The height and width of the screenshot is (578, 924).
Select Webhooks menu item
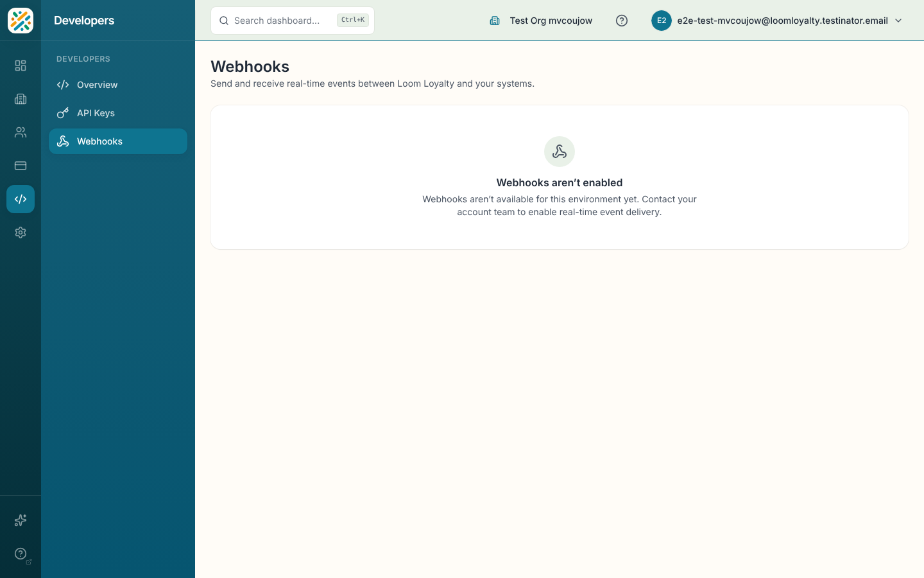[118, 141]
